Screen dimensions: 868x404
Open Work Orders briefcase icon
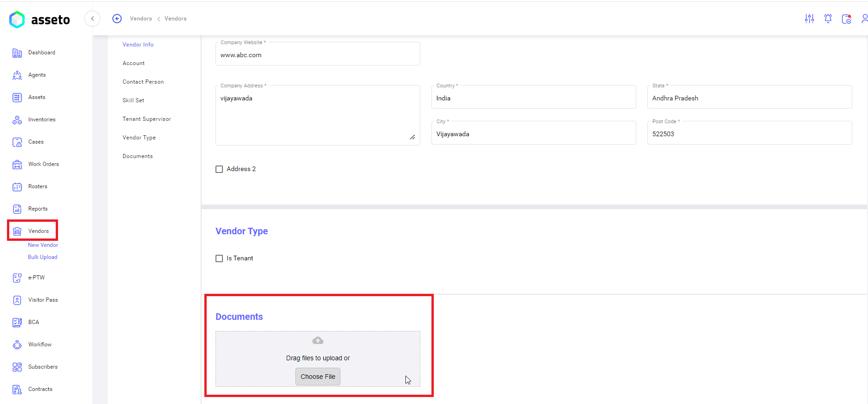(17, 165)
